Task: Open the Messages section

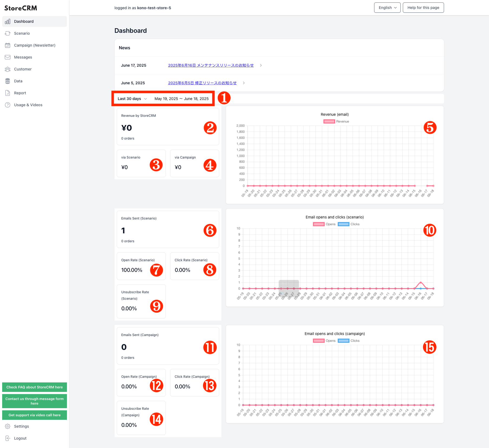Action: click(x=34, y=57)
